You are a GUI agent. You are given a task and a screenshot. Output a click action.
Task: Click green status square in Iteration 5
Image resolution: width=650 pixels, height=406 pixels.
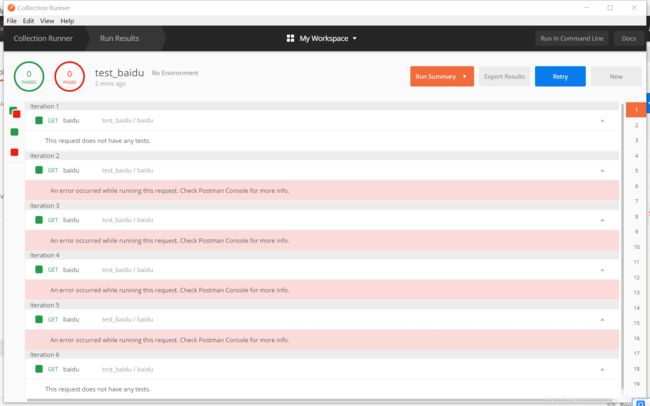(x=39, y=319)
